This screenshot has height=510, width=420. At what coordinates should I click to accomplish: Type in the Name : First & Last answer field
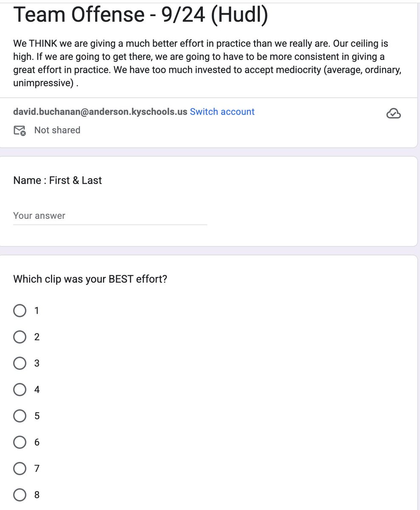(x=110, y=216)
